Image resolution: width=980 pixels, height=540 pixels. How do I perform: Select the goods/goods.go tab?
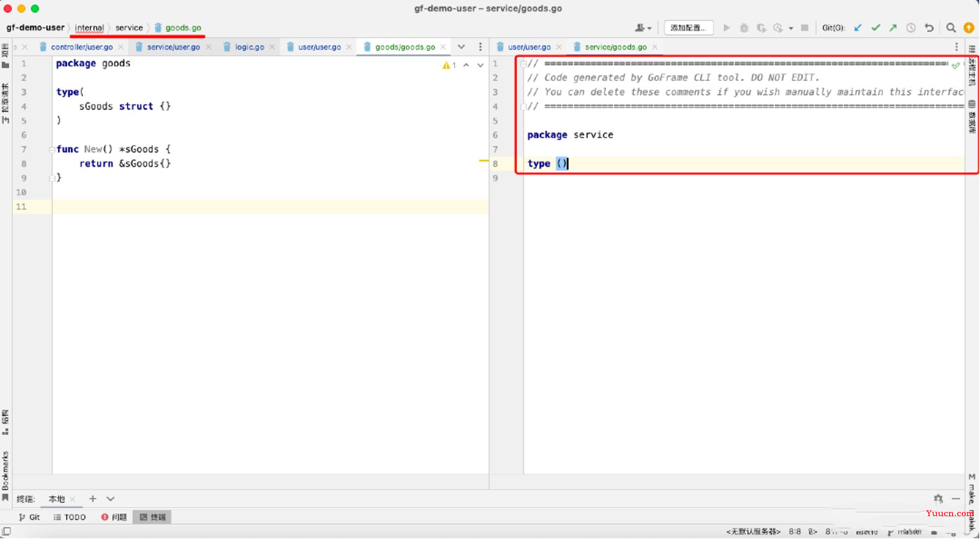pos(405,47)
